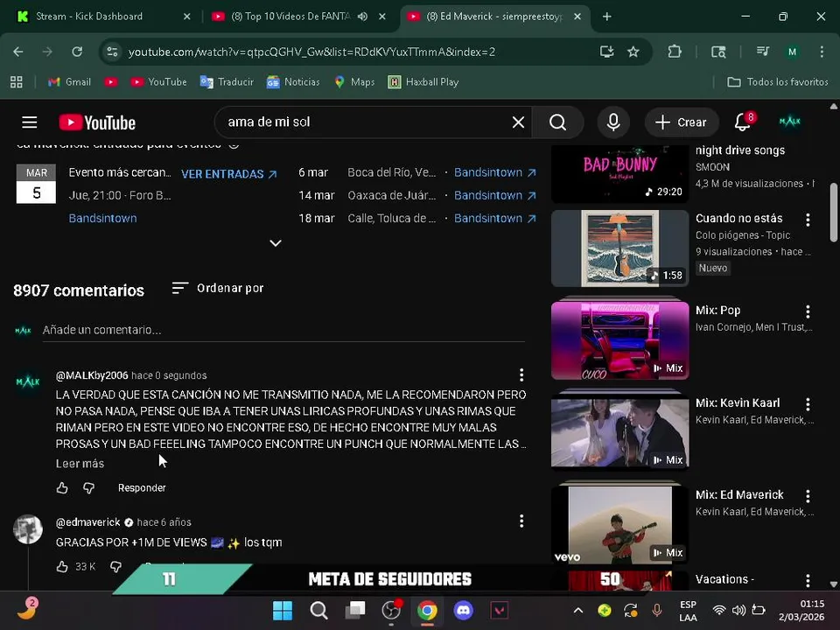Open Chrome three-dot menu
The image size is (840, 630).
pos(822,52)
